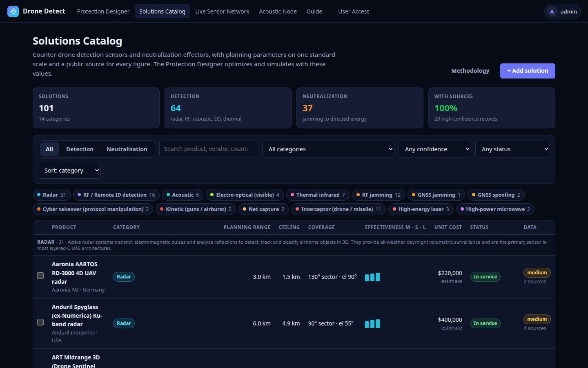
Task: Navigate to User Access
Action: pyautogui.click(x=354, y=11)
